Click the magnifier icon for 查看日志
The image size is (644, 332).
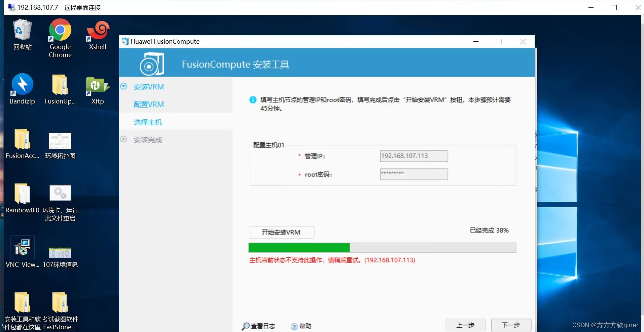coord(246,326)
